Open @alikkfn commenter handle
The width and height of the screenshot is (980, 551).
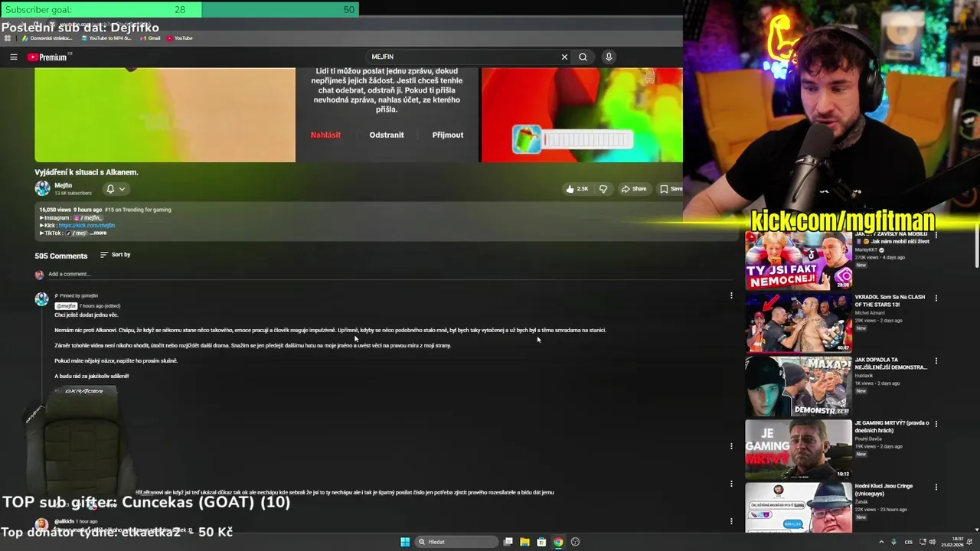(64, 521)
